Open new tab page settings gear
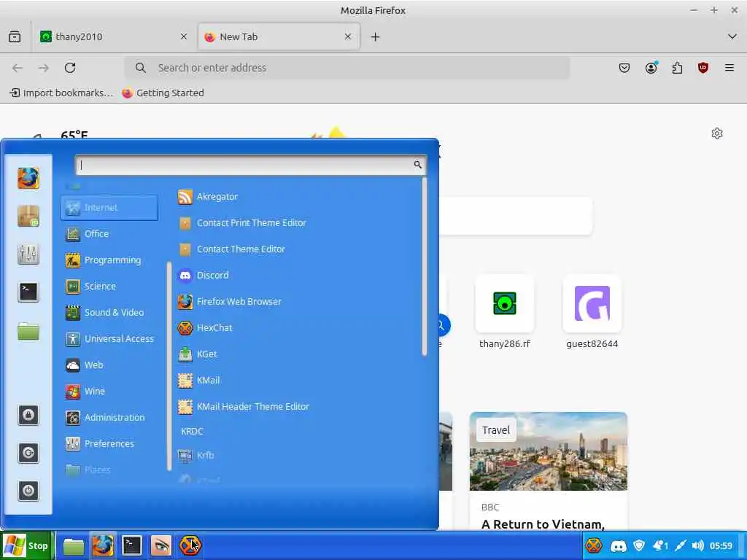The height and width of the screenshot is (560, 747). pos(717,133)
